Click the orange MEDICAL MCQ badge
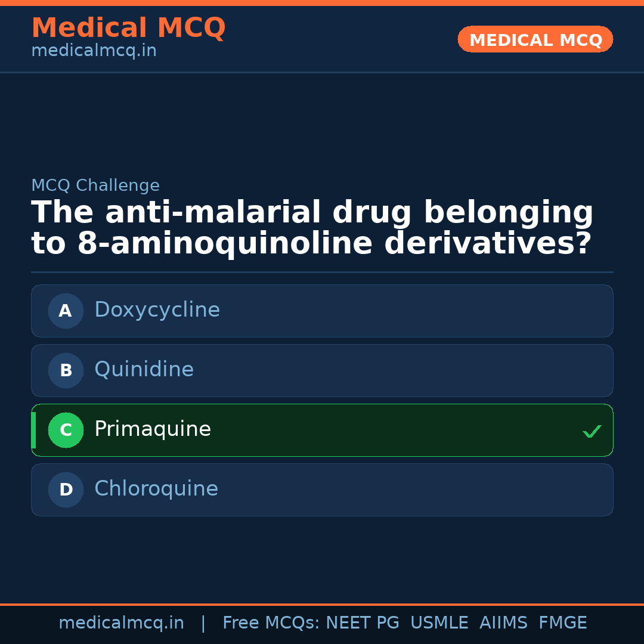Image resolution: width=644 pixels, height=644 pixels. click(x=535, y=39)
